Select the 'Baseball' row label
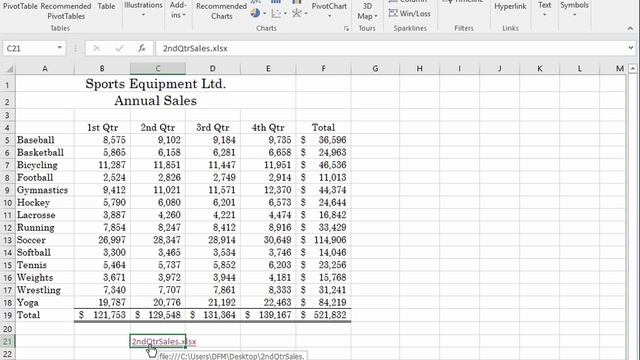The height and width of the screenshot is (360, 640). [x=45, y=140]
